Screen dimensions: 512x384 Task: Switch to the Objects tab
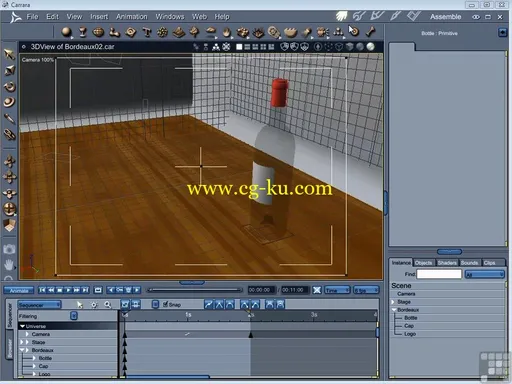point(423,263)
